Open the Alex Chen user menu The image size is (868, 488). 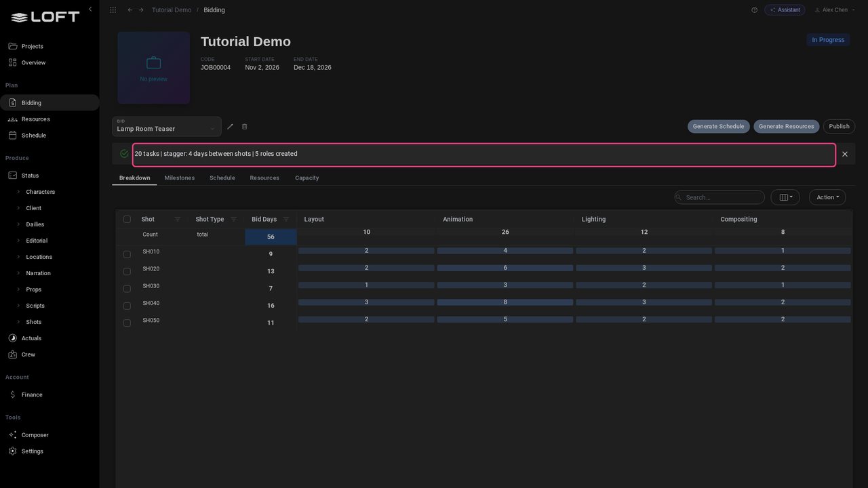pos(835,10)
